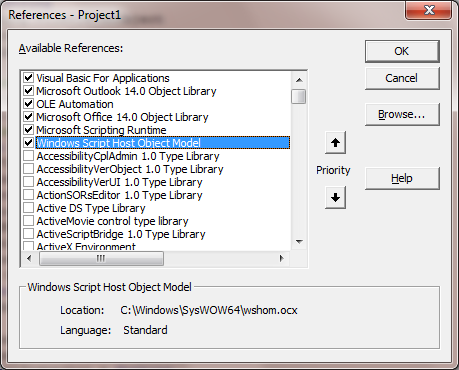Check the Active DS Type Library box
The width and height of the screenshot is (459, 370).
pyautogui.click(x=29, y=208)
